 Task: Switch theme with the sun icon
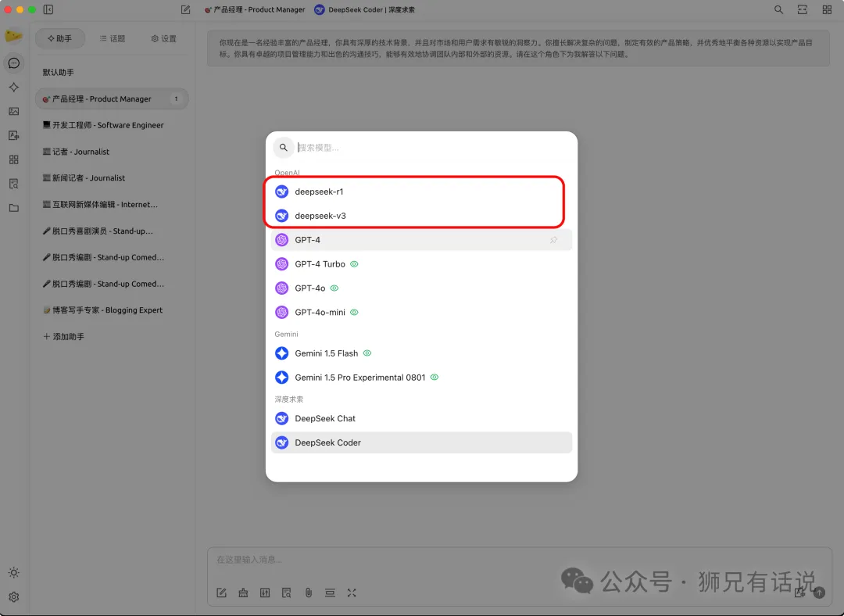tap(13, 573)
